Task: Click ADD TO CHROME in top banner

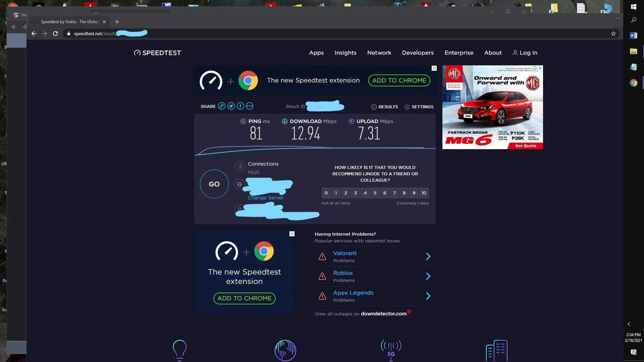Action: coord(399,80)
